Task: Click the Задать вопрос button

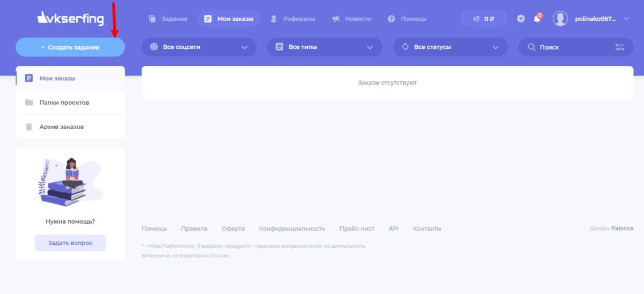Action: point(70,243)
